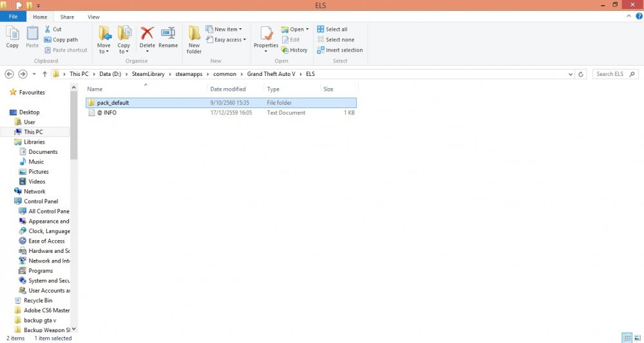Go back with the Back arrow
Image resolution: width=644 pixels, height=343 pixels.
(9, 74)
